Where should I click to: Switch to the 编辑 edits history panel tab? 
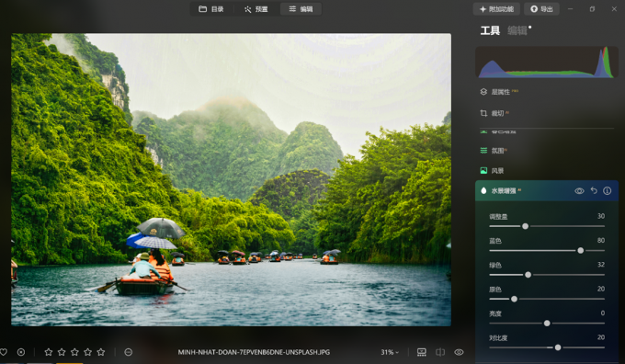click(517, 30)
